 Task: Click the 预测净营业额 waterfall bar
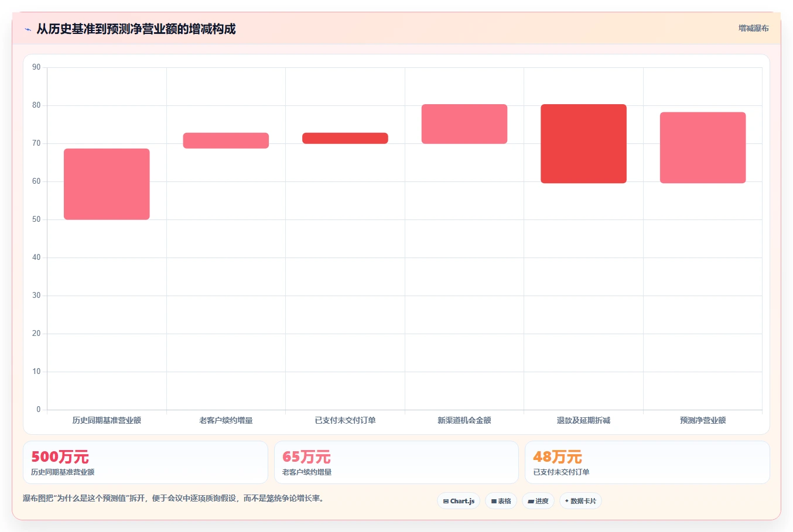(x=703, y=147)
